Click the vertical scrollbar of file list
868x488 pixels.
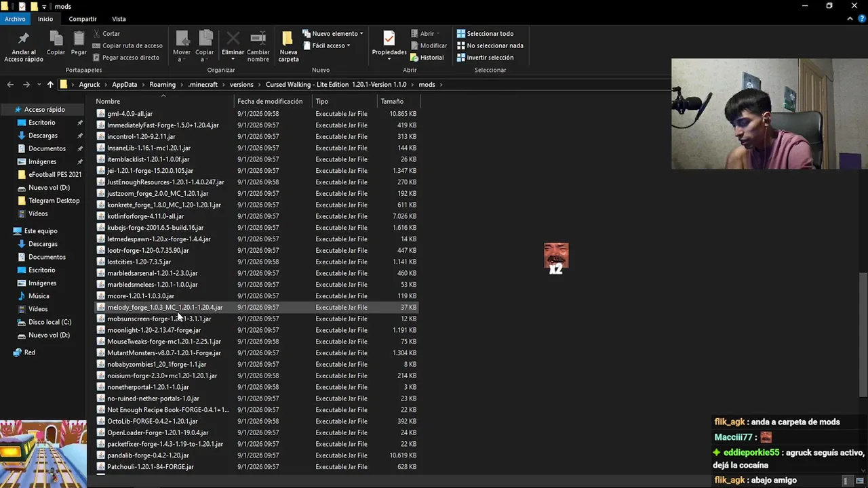point(863,334)
